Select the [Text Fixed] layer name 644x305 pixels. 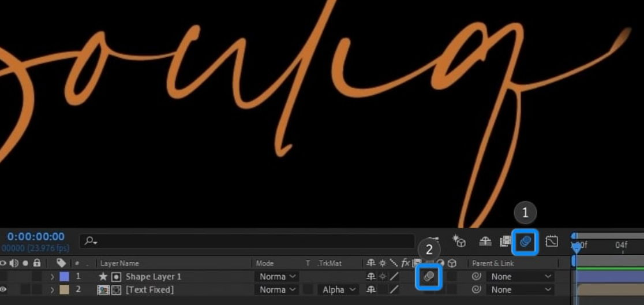149,290
